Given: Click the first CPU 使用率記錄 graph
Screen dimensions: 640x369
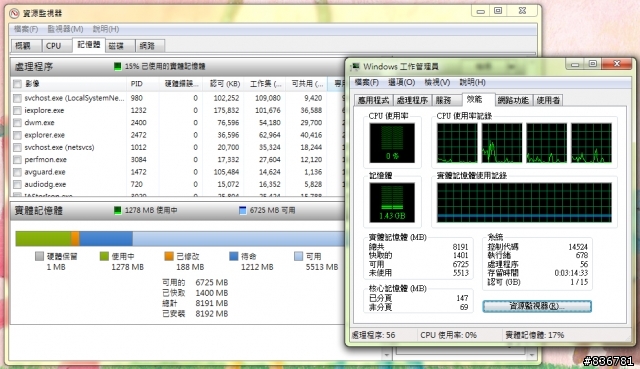Looking at the screenshot, I should point(457,143).
